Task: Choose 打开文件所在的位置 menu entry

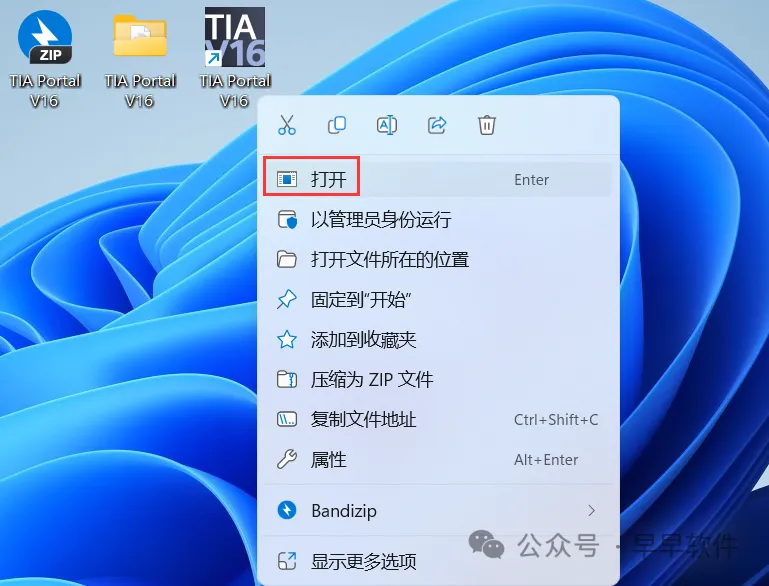Action: point(438,259)
